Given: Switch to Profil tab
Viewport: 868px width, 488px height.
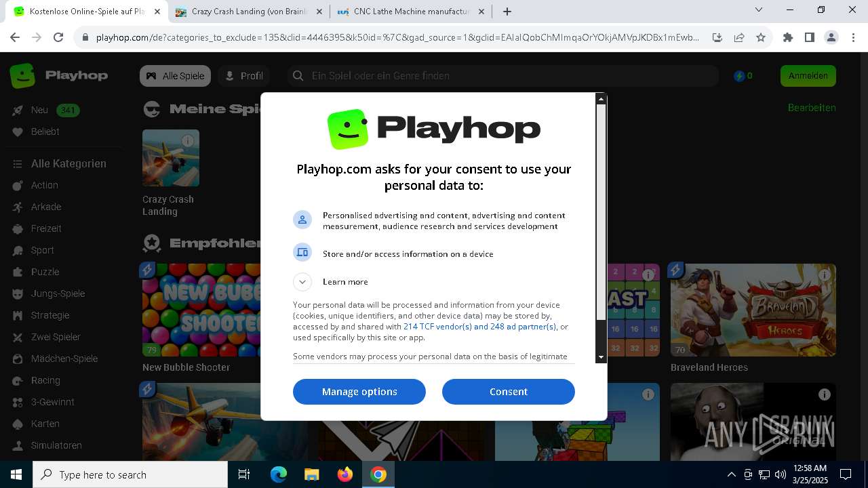Looking at the screenshot, I should click(243, 76).
